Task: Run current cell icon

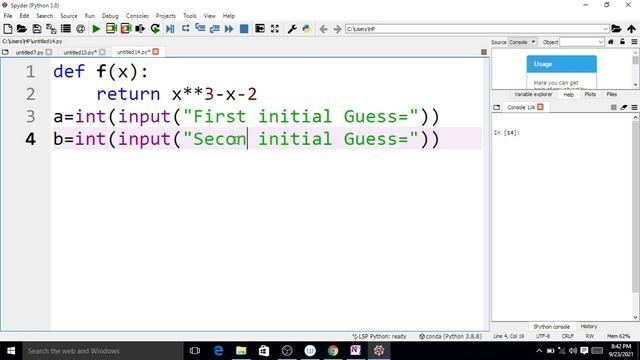Action: (111, 29)
